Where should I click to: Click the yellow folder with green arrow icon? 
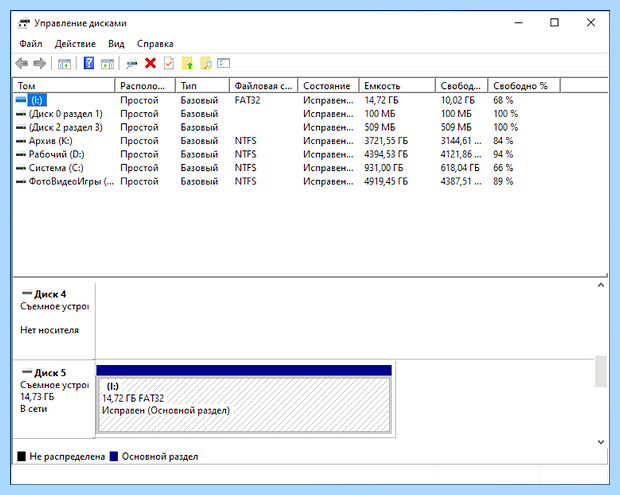pos(187,63)
